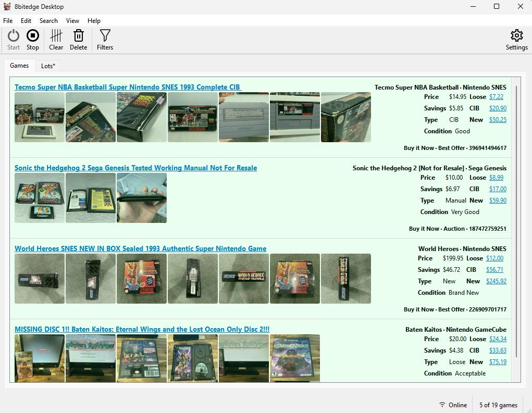Click the Stop icon in toolbar
The width and height of the screenshot is (532, 413).
(x=33, y=35)
